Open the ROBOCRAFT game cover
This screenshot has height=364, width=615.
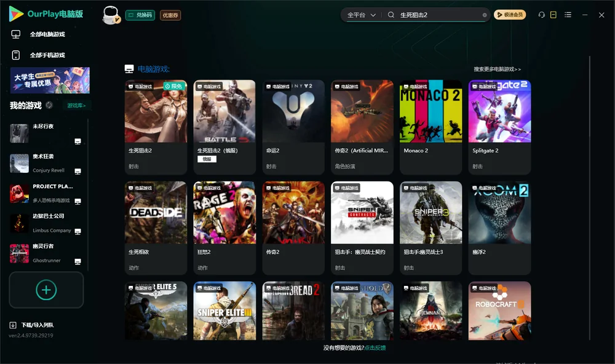coord(499,311)
